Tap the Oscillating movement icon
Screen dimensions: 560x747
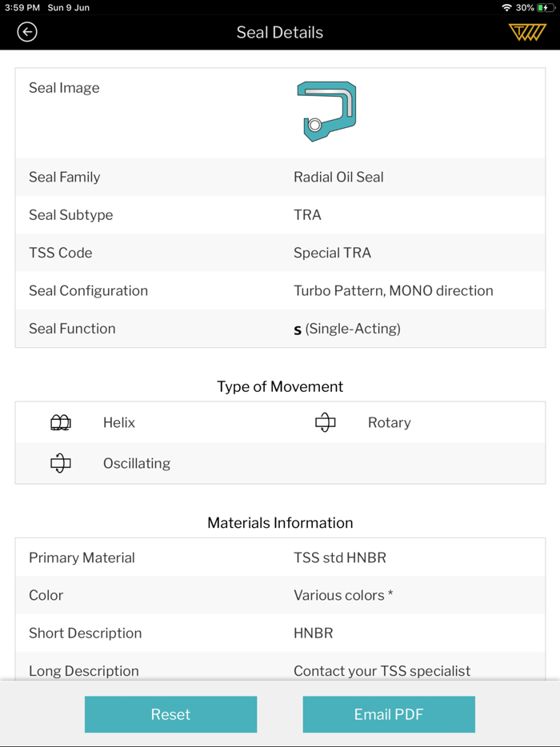(x=61, y=463)
